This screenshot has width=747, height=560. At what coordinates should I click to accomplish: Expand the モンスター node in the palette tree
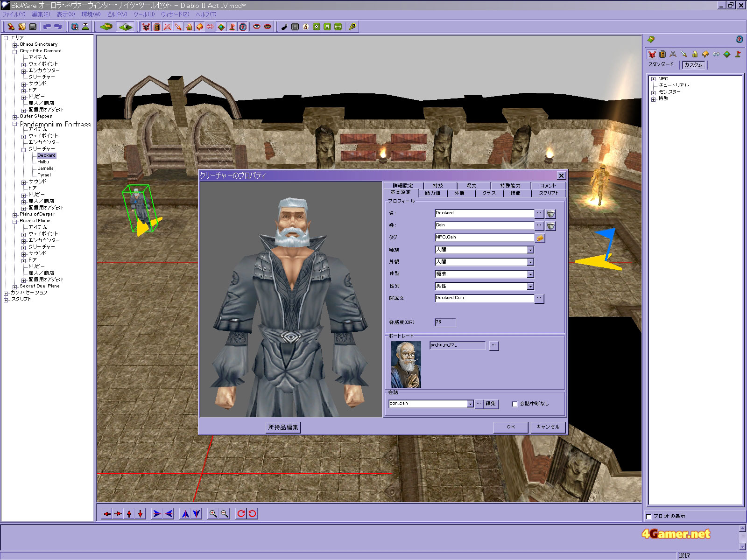(654, 92)
